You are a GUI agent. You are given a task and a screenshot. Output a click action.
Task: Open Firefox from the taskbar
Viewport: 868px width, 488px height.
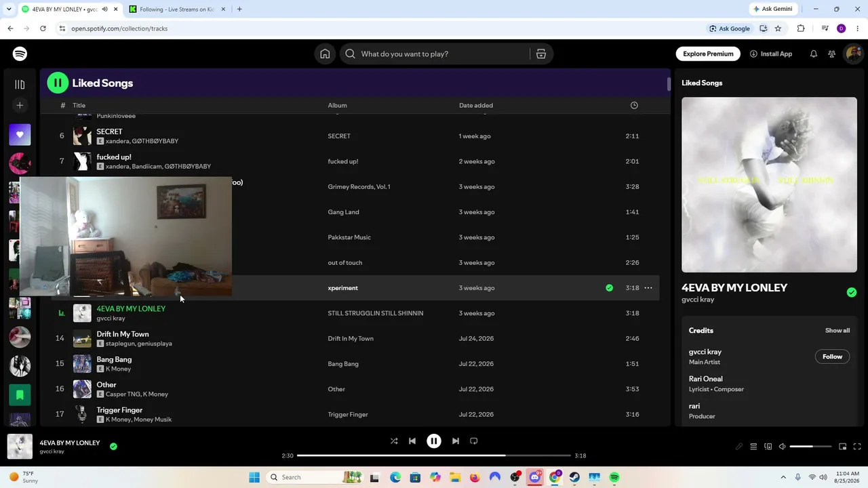coord(475,478)
